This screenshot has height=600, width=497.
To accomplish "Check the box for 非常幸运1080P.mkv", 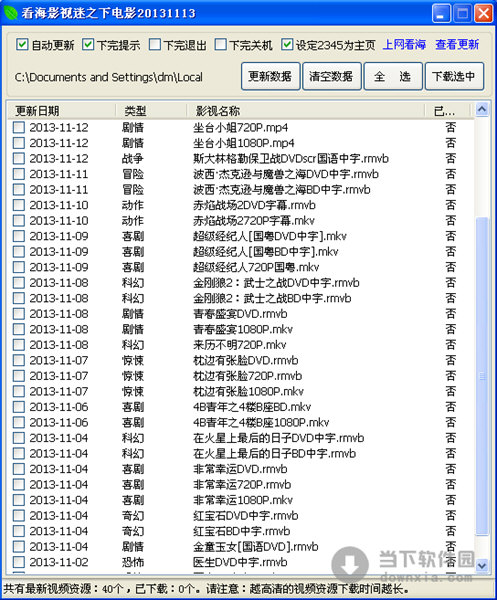I will tap(19, 500).
